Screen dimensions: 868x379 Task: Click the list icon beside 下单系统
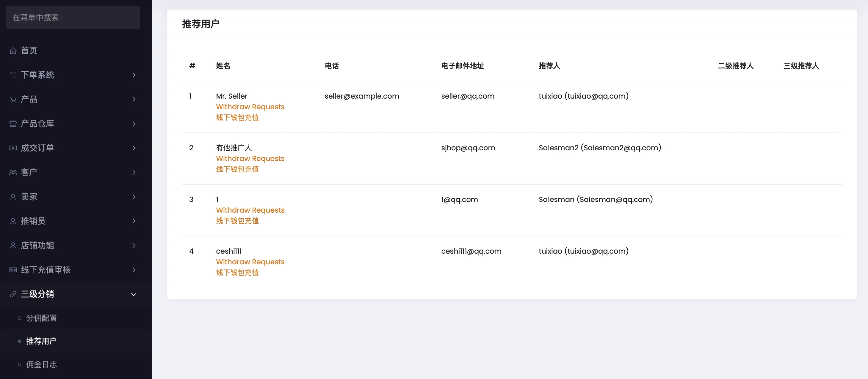click(x=13, y=75)
